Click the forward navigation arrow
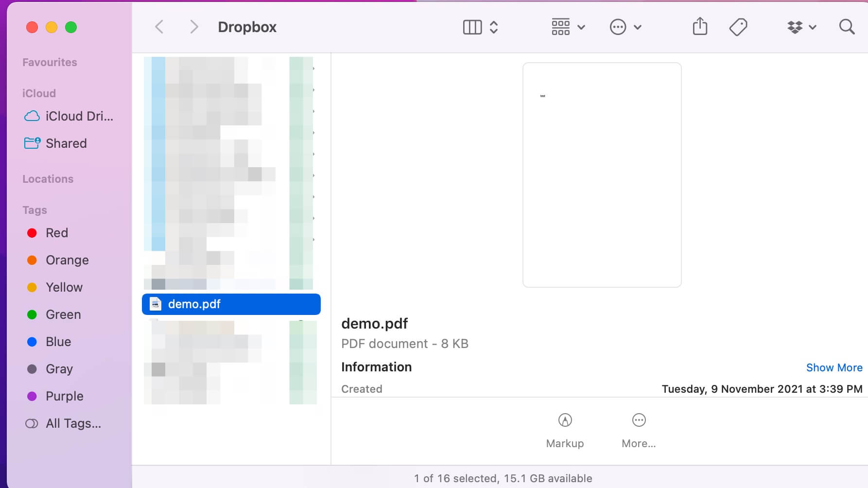The height and width of the screenshot is (488, 868). [x=194, y=27]
